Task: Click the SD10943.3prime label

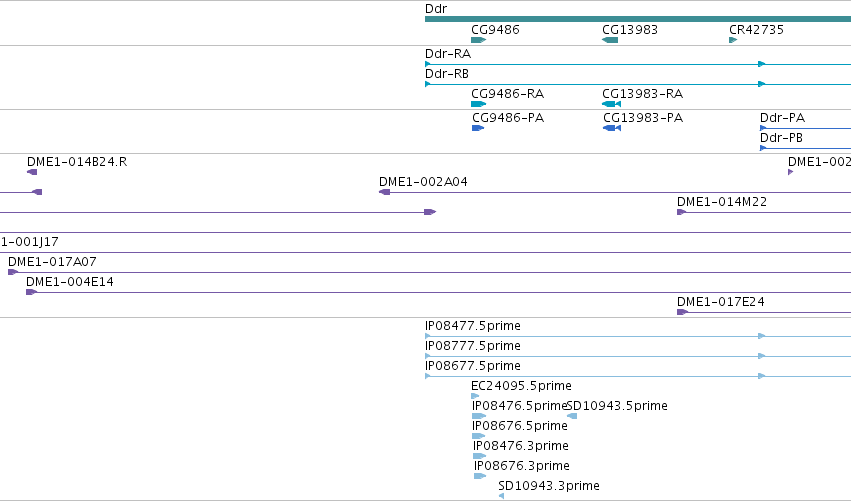Action: (x=549, y=486)
